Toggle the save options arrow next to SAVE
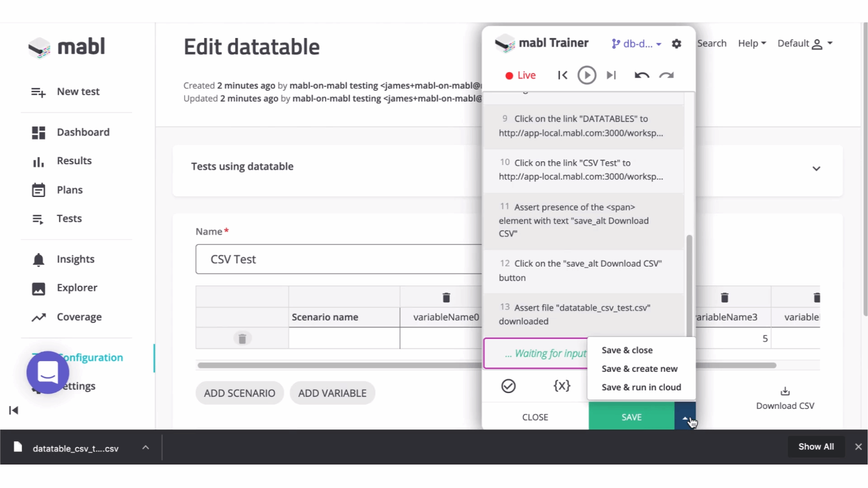The width and height of the screenshot is (868, 488). click(685, 418)
